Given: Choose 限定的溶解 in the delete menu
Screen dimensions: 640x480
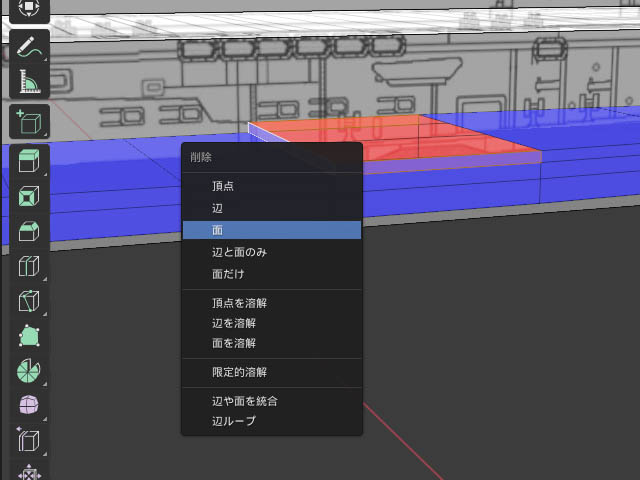Looking at the screenshot, I should point(272,372).
